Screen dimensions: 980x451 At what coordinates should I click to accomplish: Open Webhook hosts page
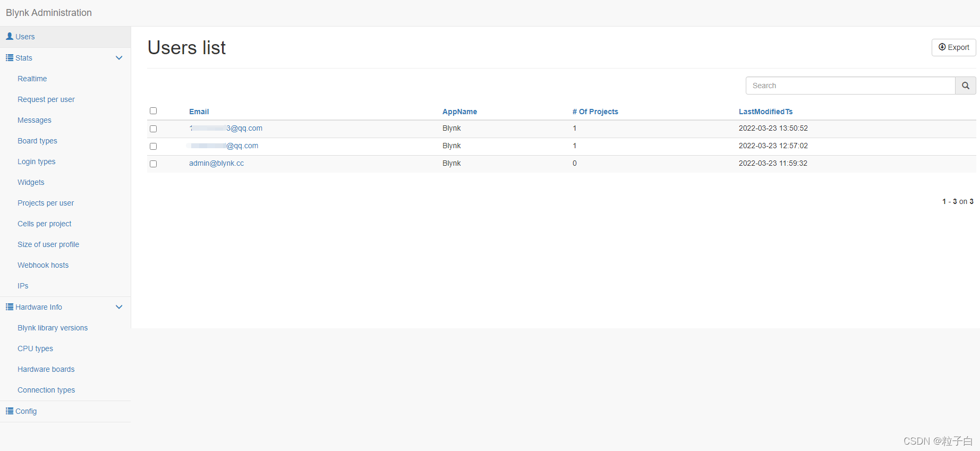coord(43,265)
